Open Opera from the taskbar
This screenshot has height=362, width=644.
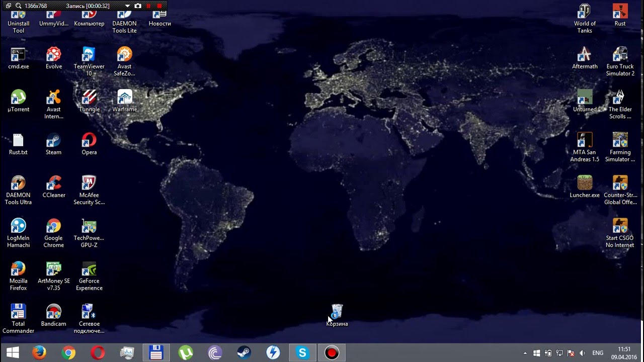point(98,353)
